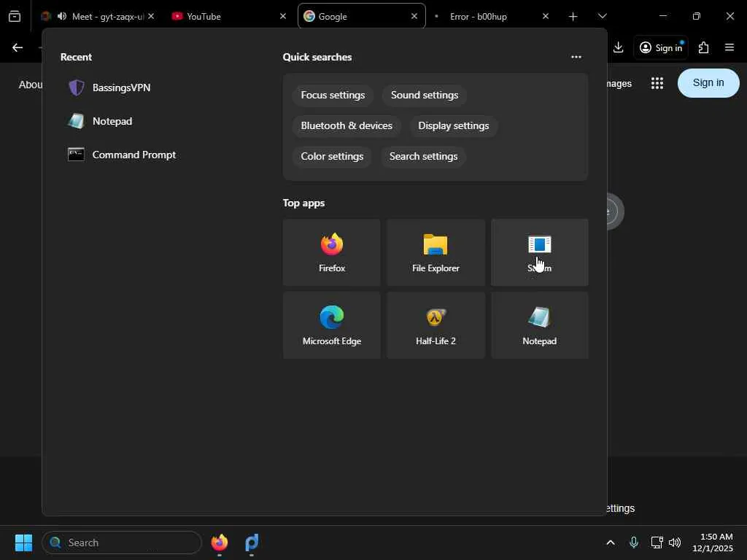747x560 pixels.
Task: Open network status tray icon
Action: pyautogui.click(x=657, y=542)
